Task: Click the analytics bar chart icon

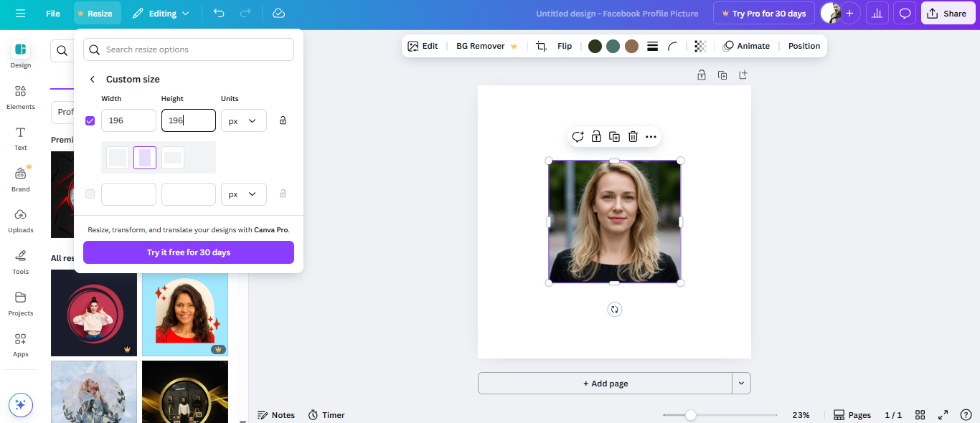Action: coord(877,14)
